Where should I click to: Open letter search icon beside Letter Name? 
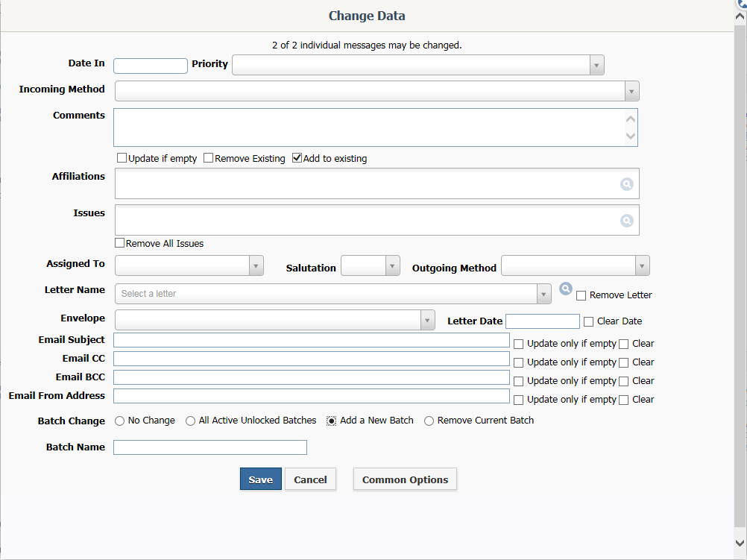point(566,289)
